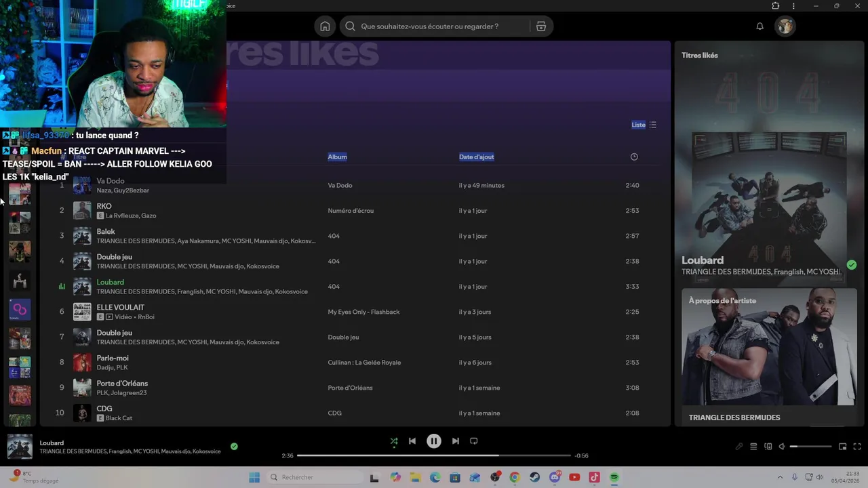Open the playback queue icon
Screen dimensions: 868x488
click(753, 447)
